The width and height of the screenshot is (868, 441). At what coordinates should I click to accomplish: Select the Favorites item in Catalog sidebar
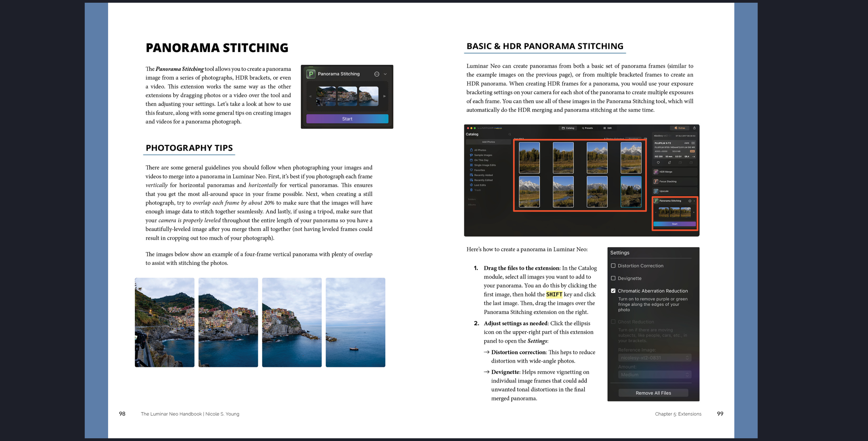479,170
